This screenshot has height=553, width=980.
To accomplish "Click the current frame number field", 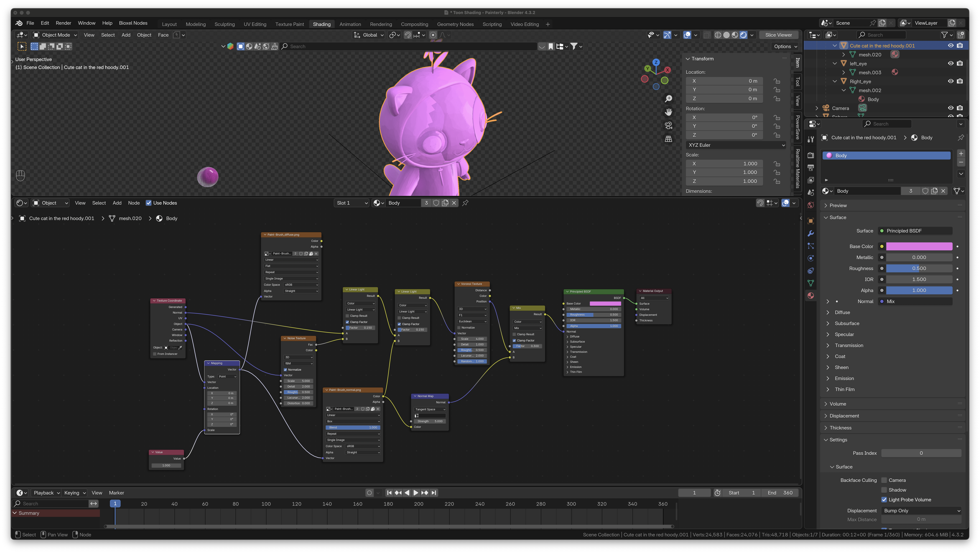I will tap(694, 493).
